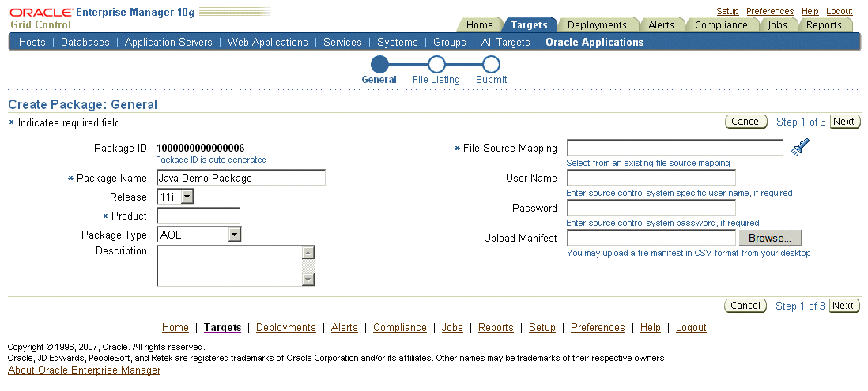Click the bottom Cancel button
Image resolution: width=868 pixels, height=391 pixels.
[745, 305]
